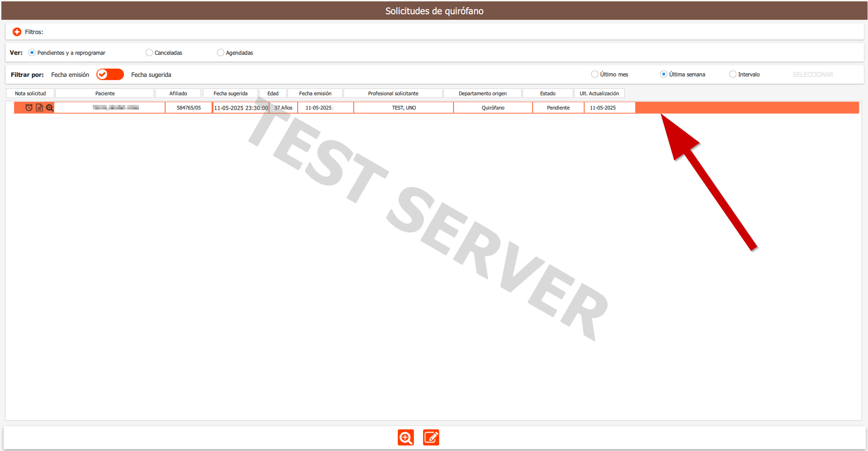Select the row cell showing Pendiente status

pyautogui.click(x=558, y=108)
